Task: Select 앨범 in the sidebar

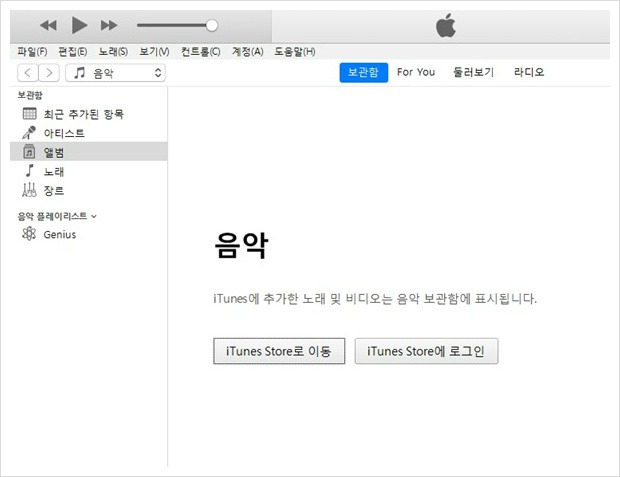Action: click(x=89, y=152)
